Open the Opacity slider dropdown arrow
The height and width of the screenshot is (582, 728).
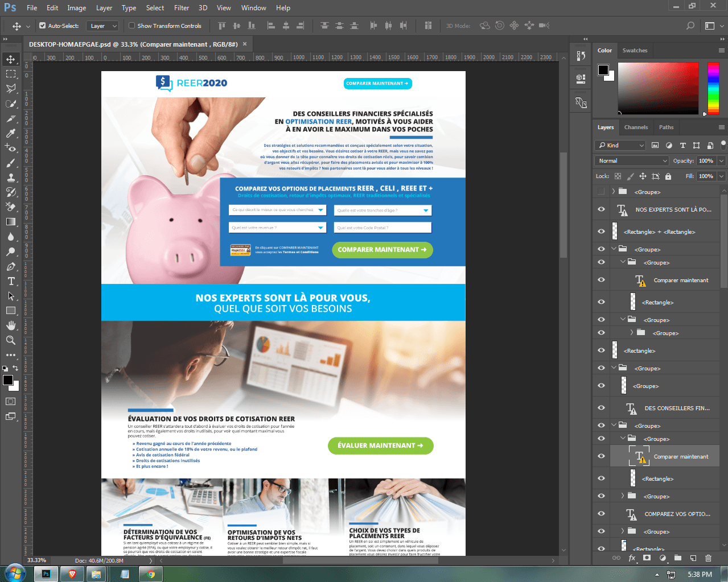click(x=721, y=161)
